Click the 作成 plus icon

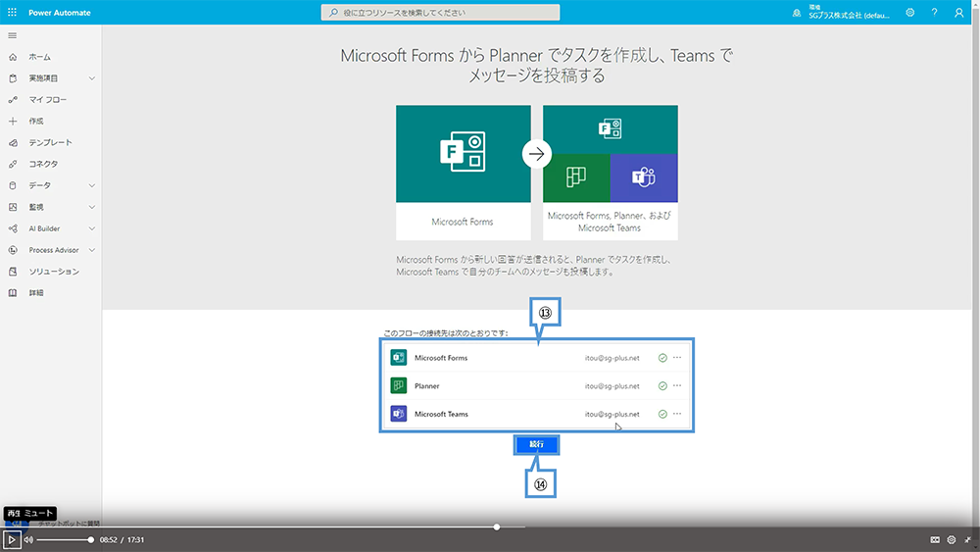(13, 122)
